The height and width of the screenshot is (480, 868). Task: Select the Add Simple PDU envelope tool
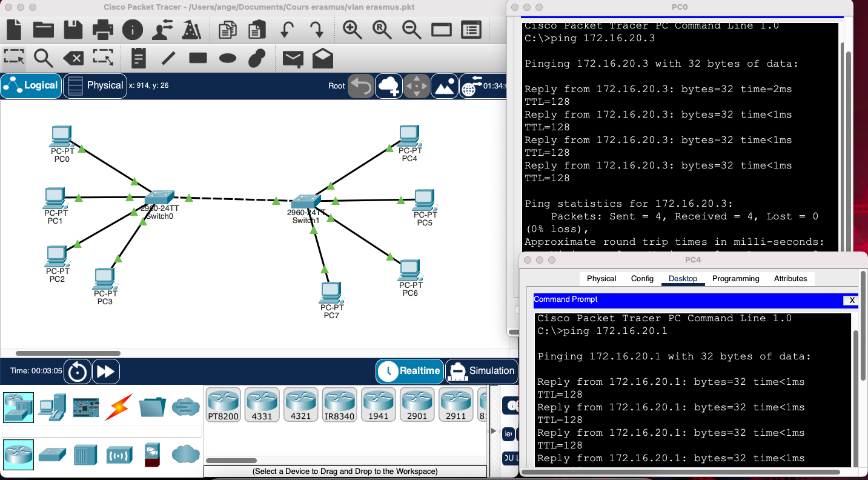[x=293, y=58]
